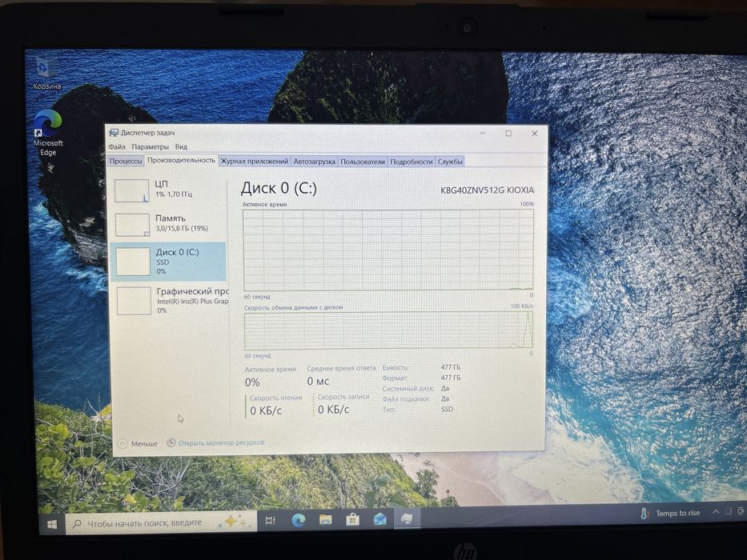Image resolution: width=747 pixels, height=560 pixels.
Task: Click the 477 ГБ capacity value
Action: pos(451,367)
